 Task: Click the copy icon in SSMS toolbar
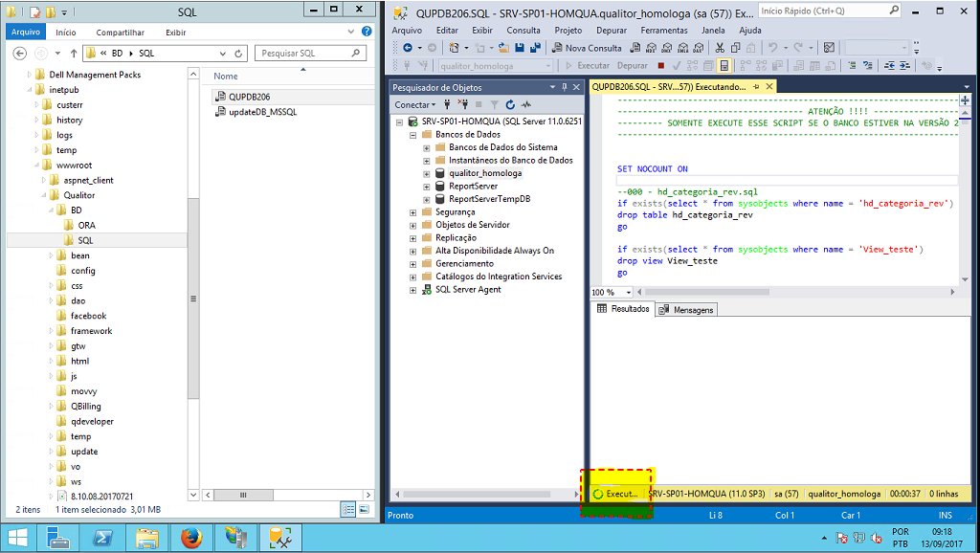(x=736, y=48)
